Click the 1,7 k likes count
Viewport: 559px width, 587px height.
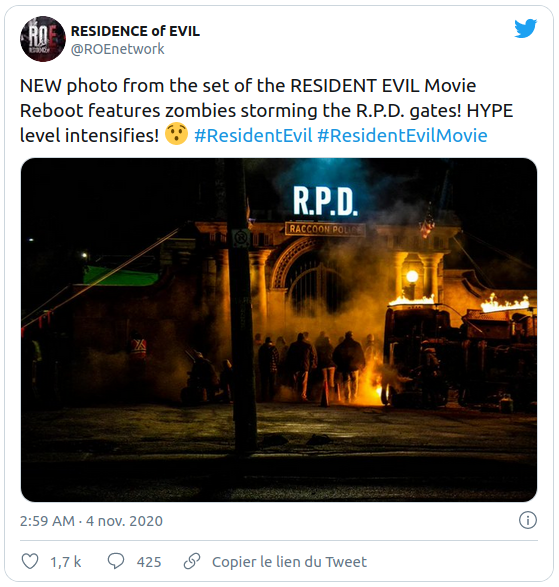point(66,562)
